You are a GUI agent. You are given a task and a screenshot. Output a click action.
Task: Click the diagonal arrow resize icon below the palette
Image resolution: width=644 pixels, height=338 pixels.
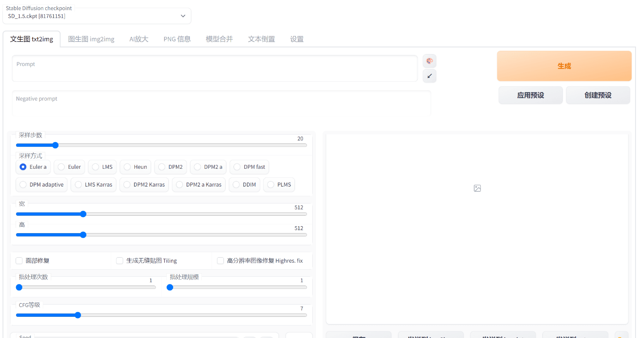429,76
